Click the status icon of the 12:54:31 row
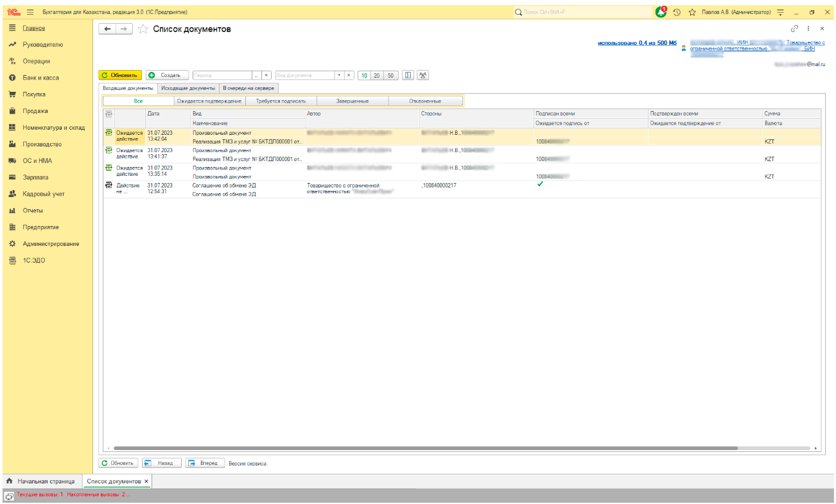The height and width of the screenshot is (504, 836). pos(109,185)
